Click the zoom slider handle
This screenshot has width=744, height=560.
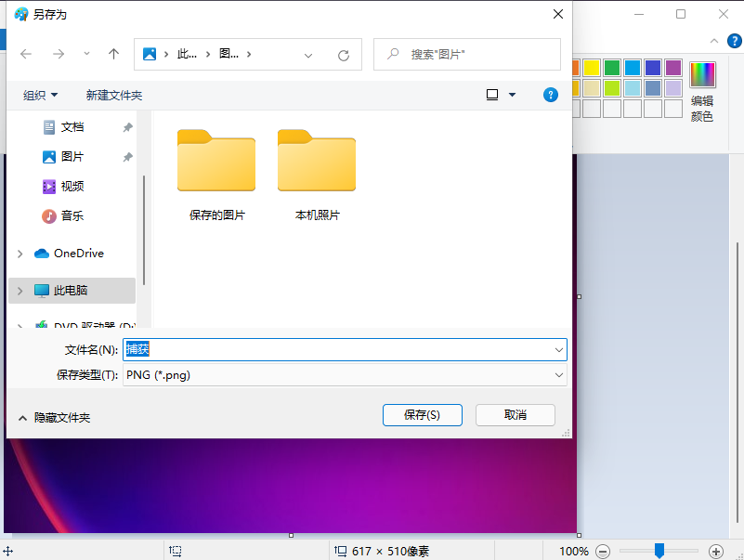tap(659, 550)
